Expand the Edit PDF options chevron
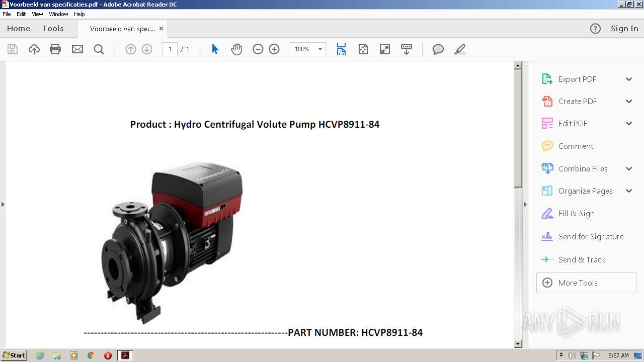The image size is (644, 362). (x=629, y=123)
